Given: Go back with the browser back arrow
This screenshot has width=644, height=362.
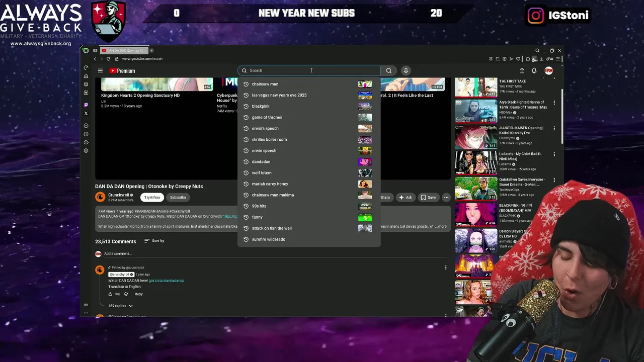Looking at the screenshot, I should pos(95,59).
